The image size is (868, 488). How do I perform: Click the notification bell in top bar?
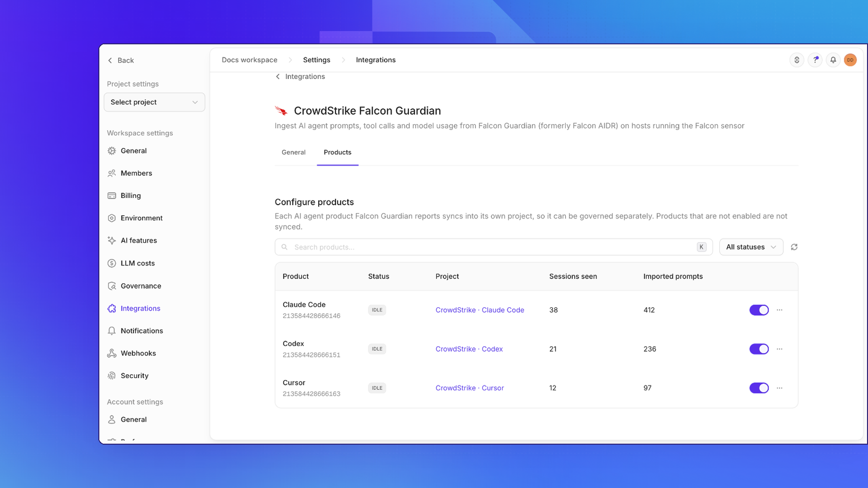833,60
